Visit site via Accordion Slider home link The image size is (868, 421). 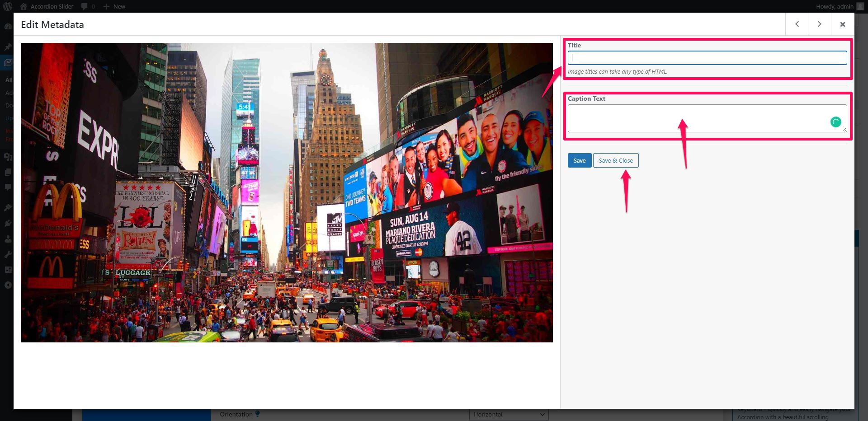(x=47, y=6)
